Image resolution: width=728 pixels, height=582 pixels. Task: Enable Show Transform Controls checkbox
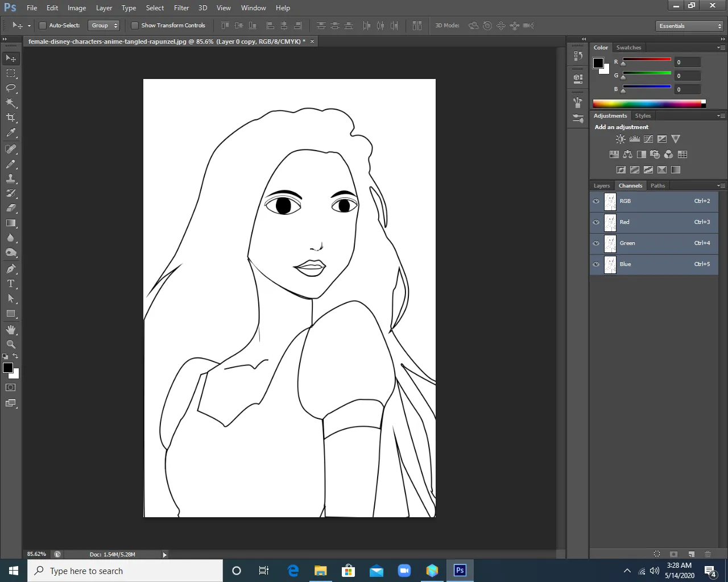(x=135, y=26)
